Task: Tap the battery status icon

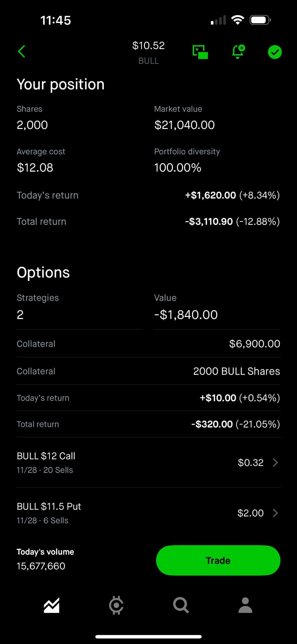Action: 260,20
